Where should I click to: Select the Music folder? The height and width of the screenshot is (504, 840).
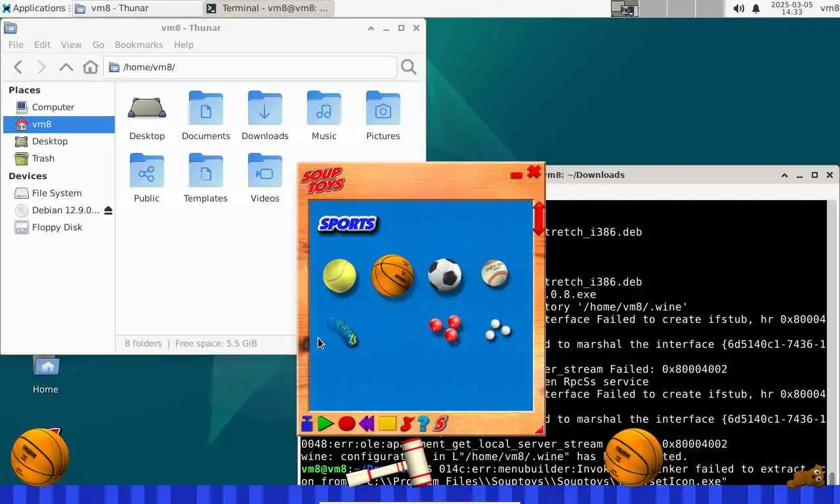tap(324, 117)
